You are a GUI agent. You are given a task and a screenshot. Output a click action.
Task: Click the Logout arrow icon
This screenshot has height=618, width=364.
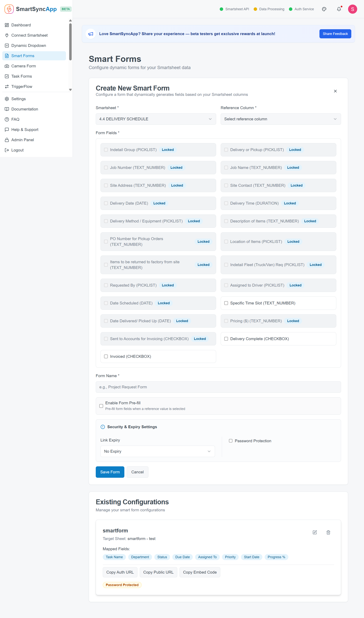[7, 150]
